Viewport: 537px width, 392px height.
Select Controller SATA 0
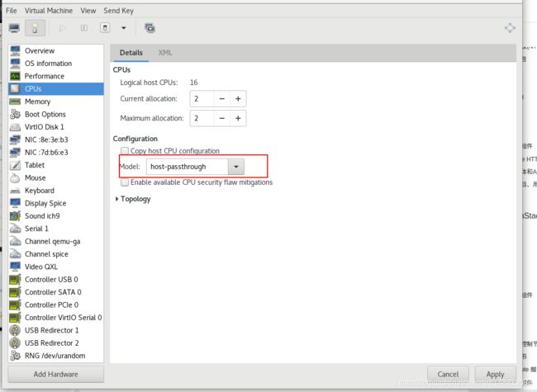point(56,292)
